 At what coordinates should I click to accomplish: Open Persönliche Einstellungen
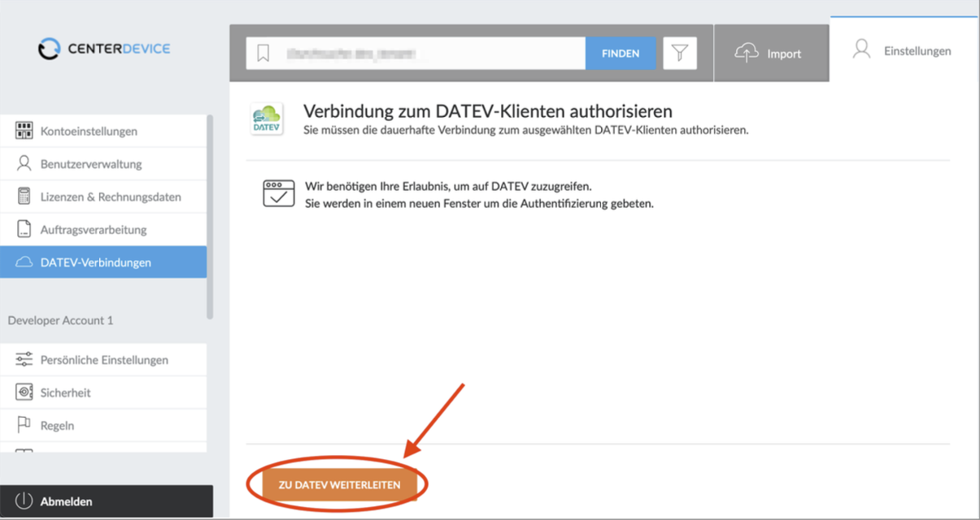point(103,359)
